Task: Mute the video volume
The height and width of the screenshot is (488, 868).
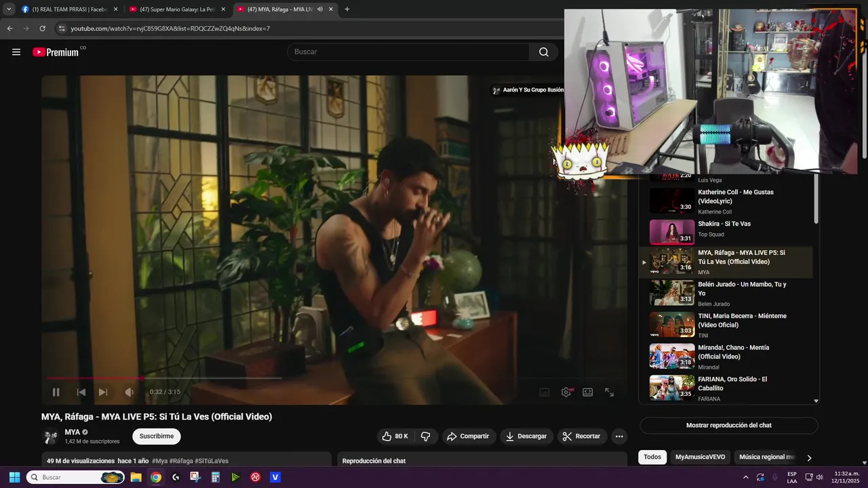Action: (x=129, y=392)
